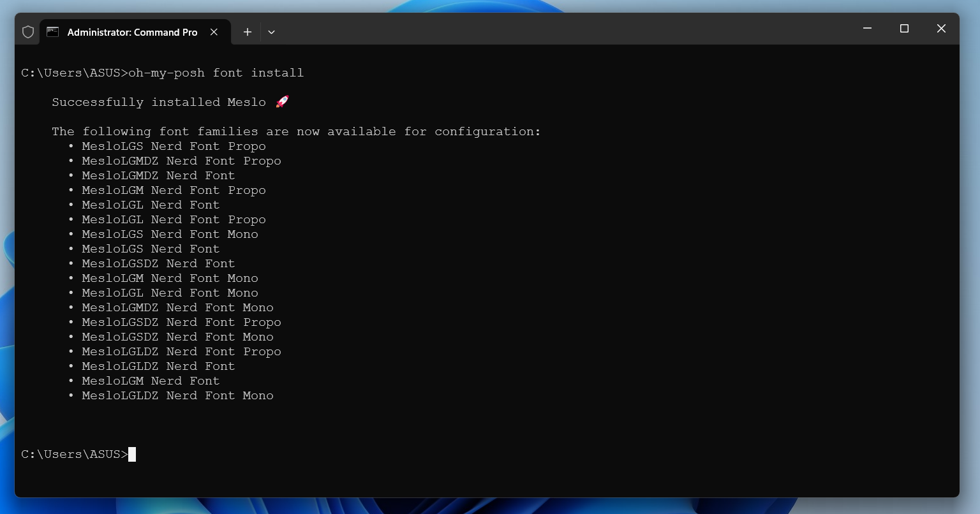Click the 'oh-my-posh font install' command text
980x514 pixels.
pos(216,73)
